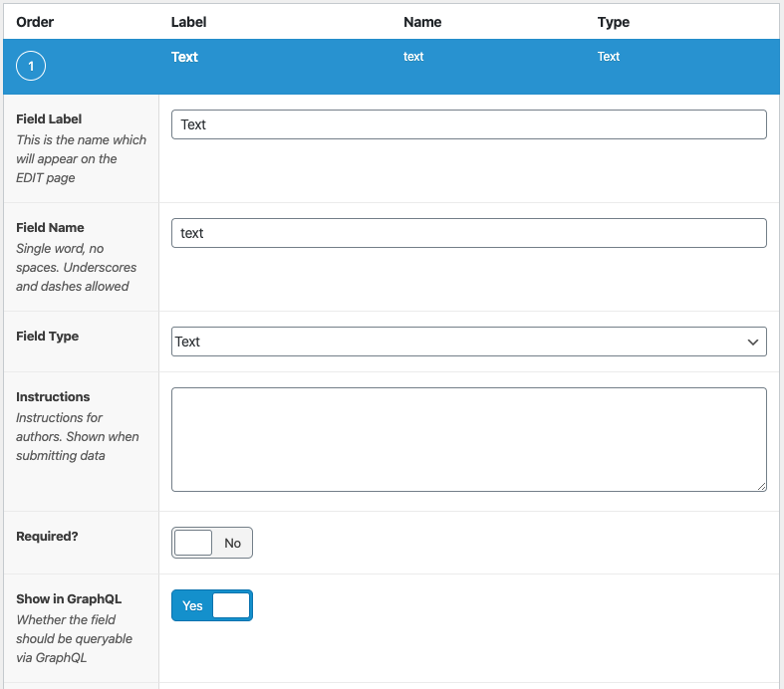Click inside the Instructions textarea
This screenshot has width=784, height=689.
(468, 439)
